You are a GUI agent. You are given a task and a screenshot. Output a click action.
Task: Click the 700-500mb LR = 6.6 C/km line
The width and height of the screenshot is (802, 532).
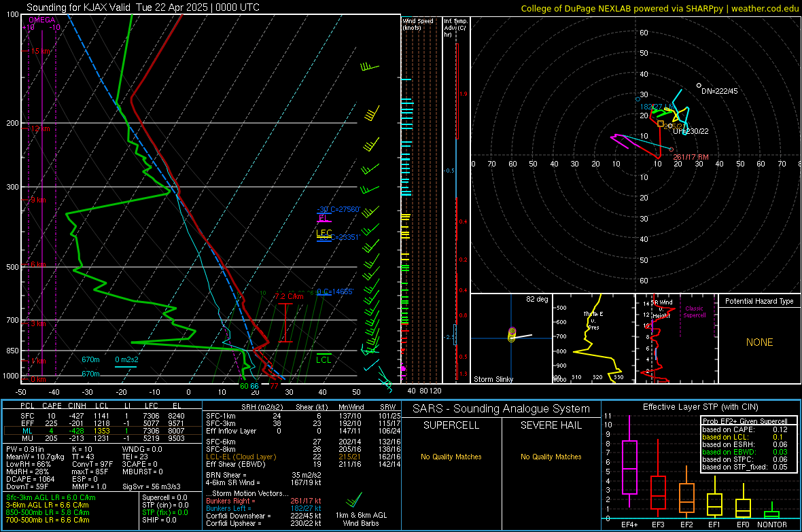point(48,520)
